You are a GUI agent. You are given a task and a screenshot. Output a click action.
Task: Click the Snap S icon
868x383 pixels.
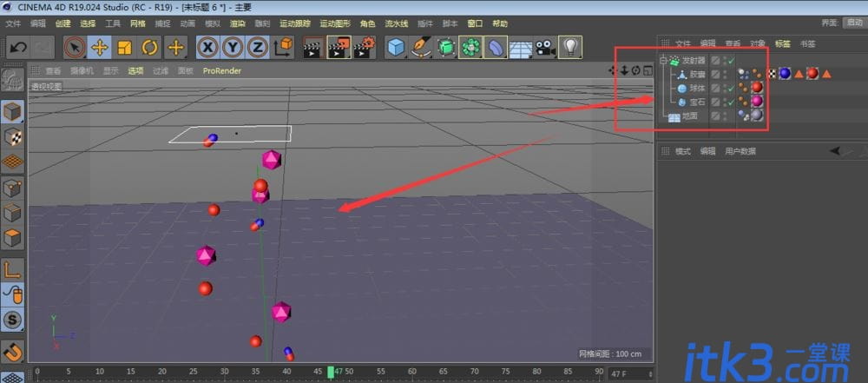click(13, 320)
